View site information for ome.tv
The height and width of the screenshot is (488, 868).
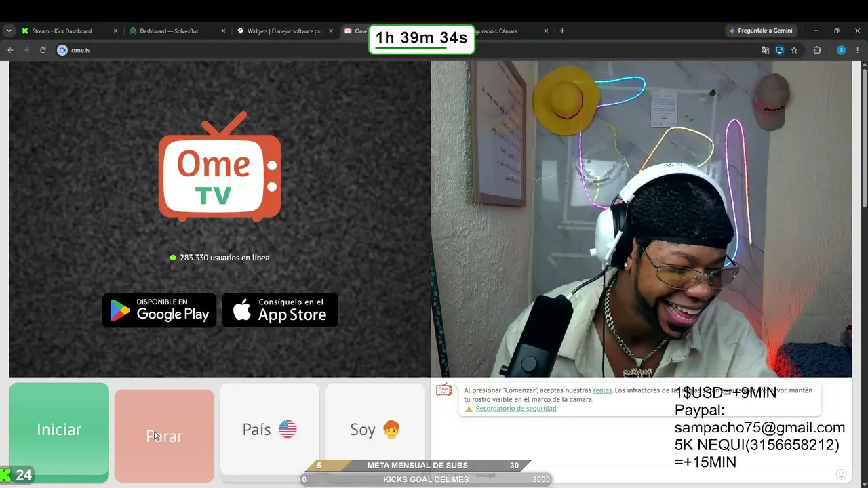(62, 50)
